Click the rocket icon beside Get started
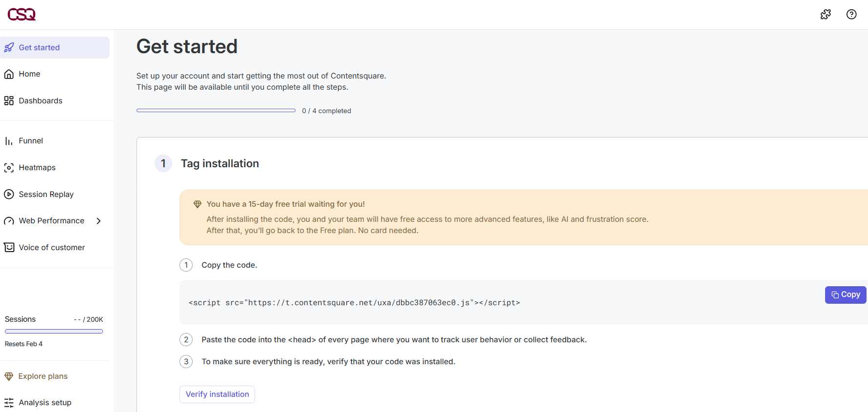This screenshot has width=868, height=412. click(9, 48)
